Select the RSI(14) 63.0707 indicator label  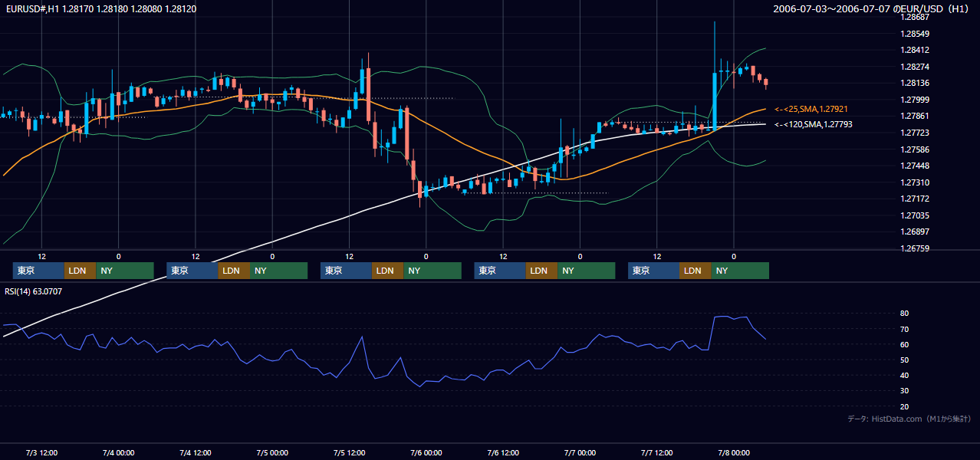(x=34, y=291)
